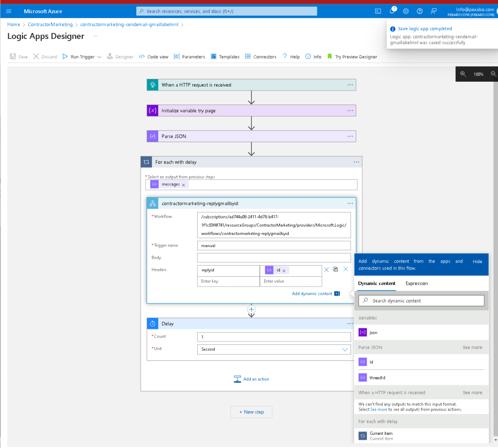Open the Azure portal hamburger menu
This screenshot has width=498, height=448.
(9, 11)
